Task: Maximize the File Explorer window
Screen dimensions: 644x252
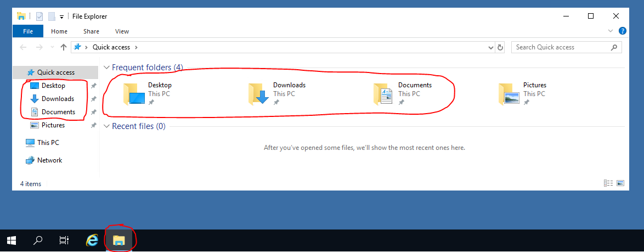Action: click(x=591, y=16)
